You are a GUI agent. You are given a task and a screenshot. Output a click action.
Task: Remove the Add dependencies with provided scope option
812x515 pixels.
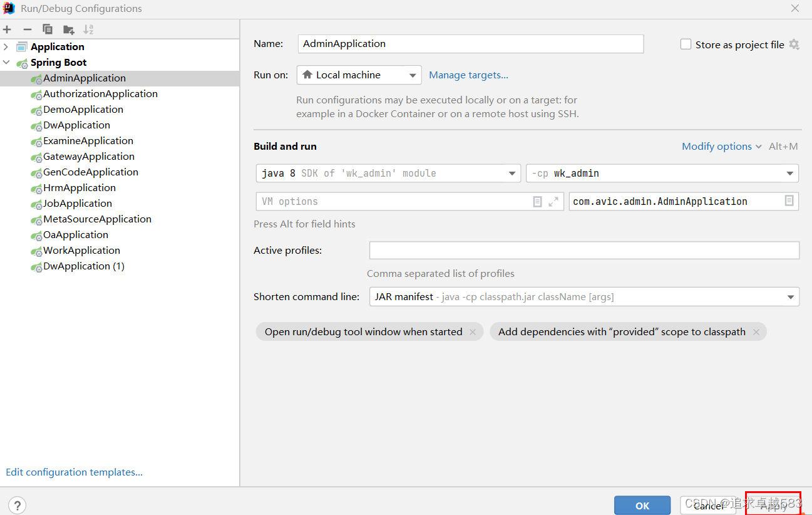coord(756,331)
